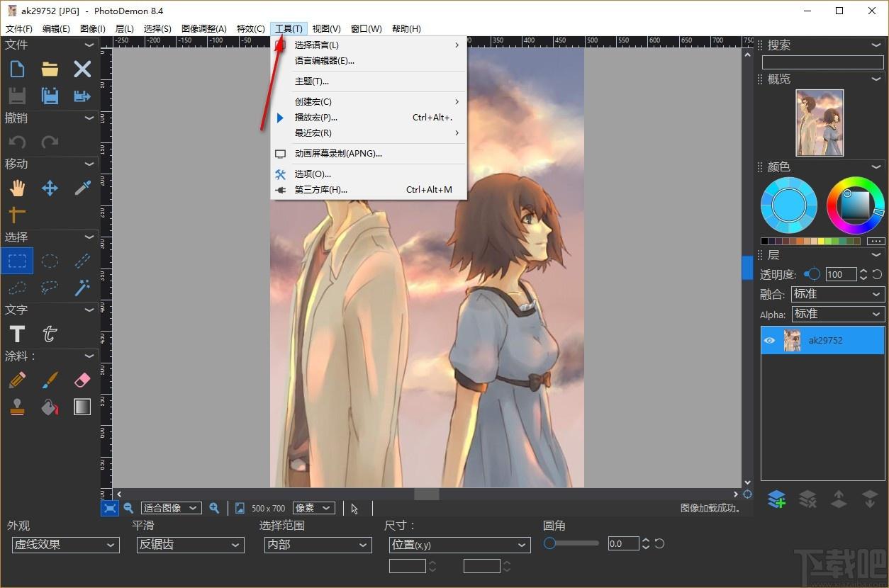Image resolution: width=889 pixels, height=588 pixels.
Task: Select the Lasso selection tool
Action: point(50,288)
